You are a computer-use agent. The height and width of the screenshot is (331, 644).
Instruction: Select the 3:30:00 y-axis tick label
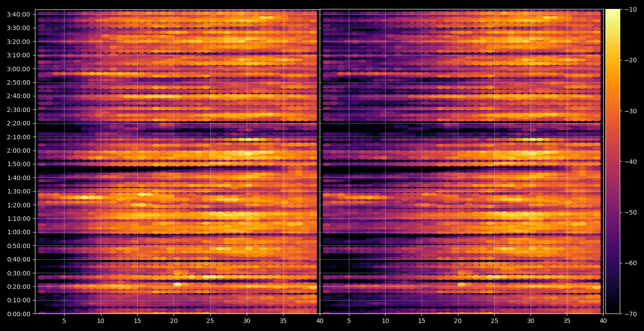18,28
